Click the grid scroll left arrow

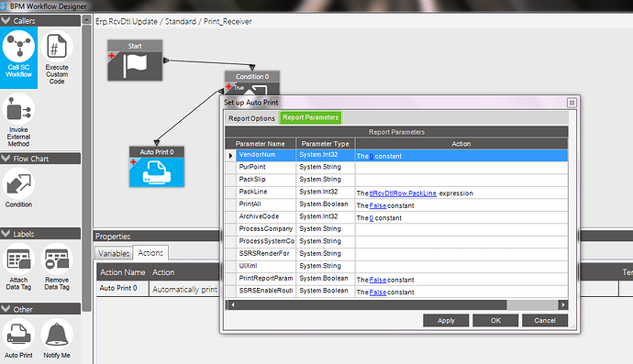[232, 304]
